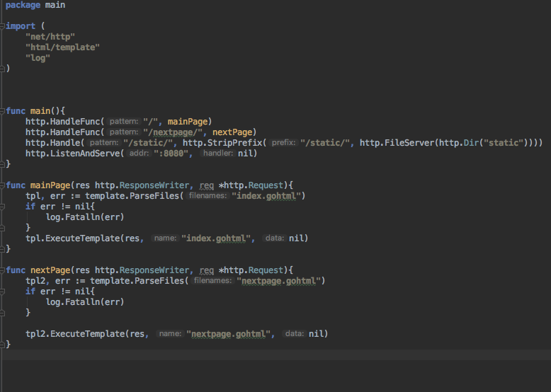Click the handler: inlay hint in ListenAndServe
Image resolution: width=551 pixels, height=392 pixels.
[x=218, y=154]
